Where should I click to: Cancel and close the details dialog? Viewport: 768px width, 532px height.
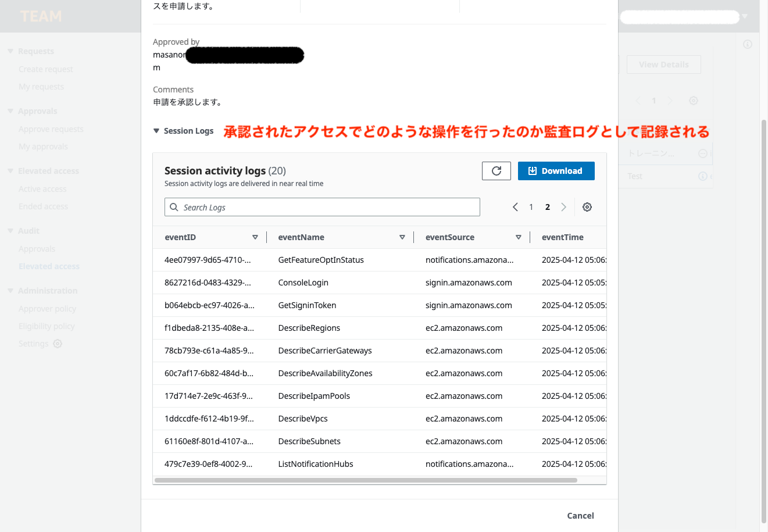pos(580,516)
